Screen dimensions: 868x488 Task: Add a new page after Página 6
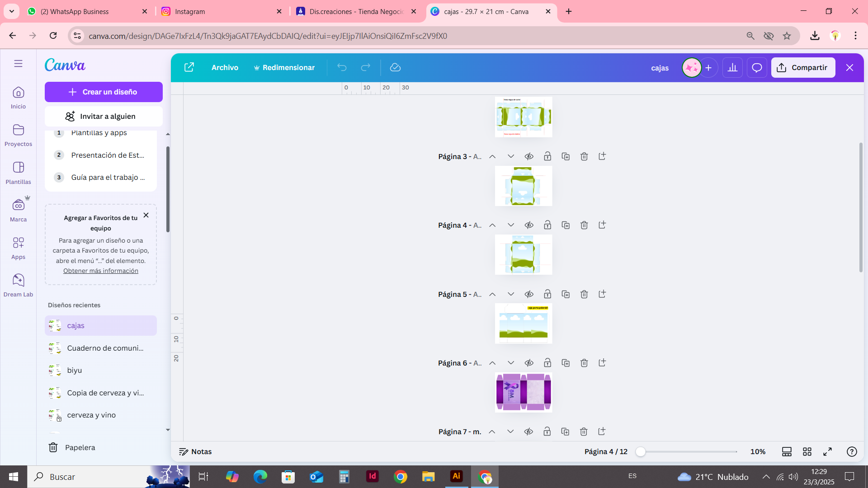click(x=602, y=363)
